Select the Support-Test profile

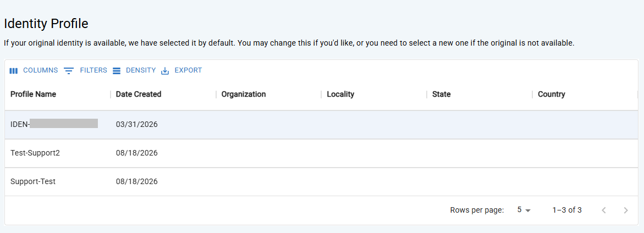322,181
